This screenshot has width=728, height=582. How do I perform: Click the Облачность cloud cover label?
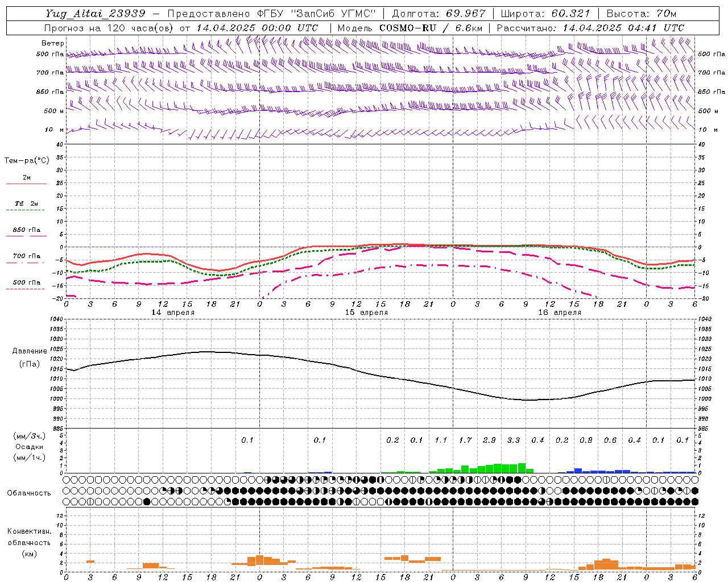[29, 493]
